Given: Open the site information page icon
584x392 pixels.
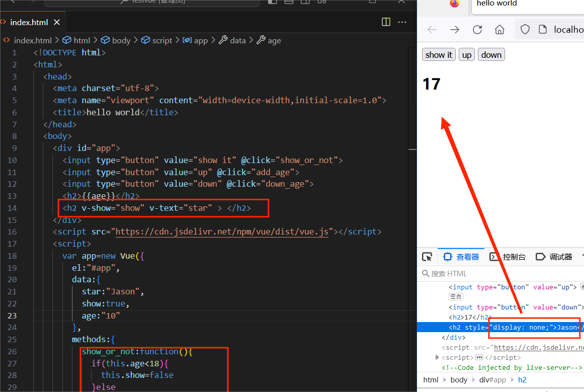Looking at the screenshot, I should (543, 29).
